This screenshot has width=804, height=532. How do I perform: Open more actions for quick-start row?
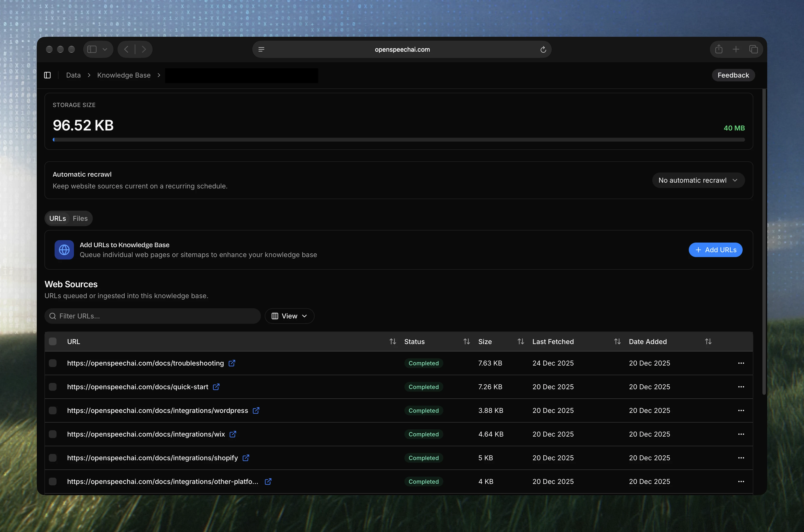741,387
